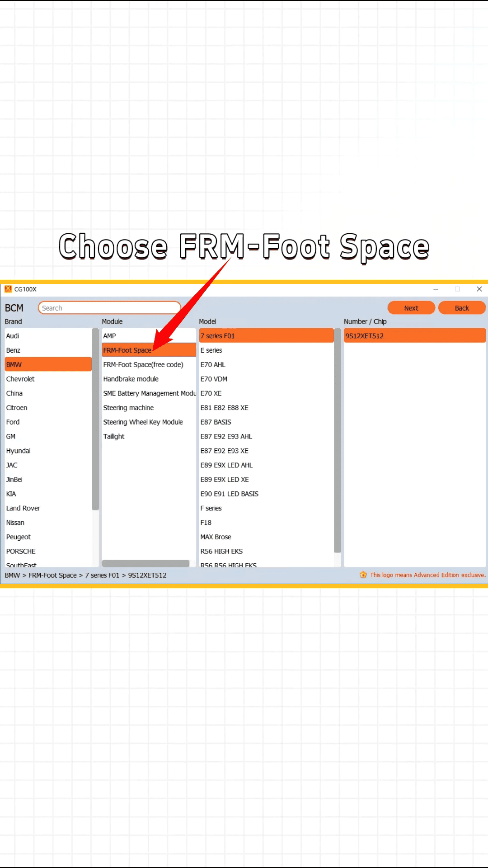This screenshot has height=868, width=488.
Task: Click the CG100X app logo icon
Action: pyautogui.click(x=8, y=289)
